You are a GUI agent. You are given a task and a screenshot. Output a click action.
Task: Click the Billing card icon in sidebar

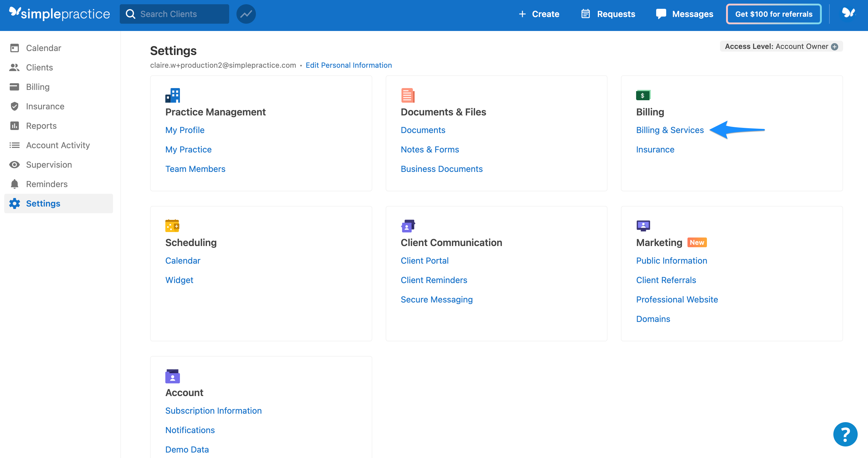[15, 87]
